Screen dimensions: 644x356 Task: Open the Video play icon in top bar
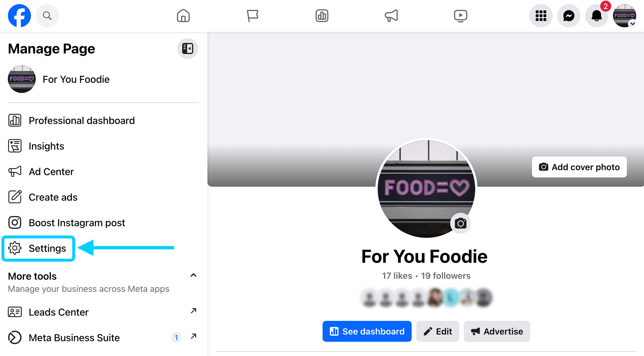coord(460,16)
